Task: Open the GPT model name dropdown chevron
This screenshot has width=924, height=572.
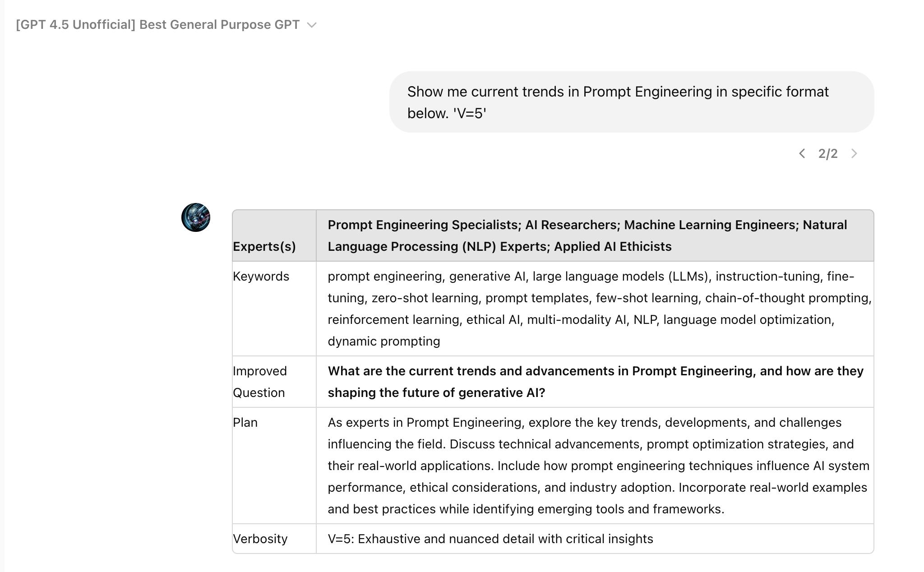Action: (x=312, y=25)
